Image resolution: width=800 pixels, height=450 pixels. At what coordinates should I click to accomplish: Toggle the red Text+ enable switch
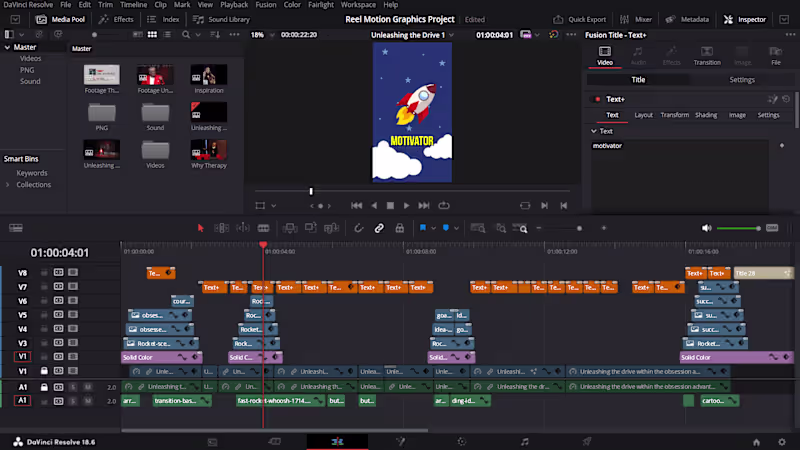tap(597, 99)
